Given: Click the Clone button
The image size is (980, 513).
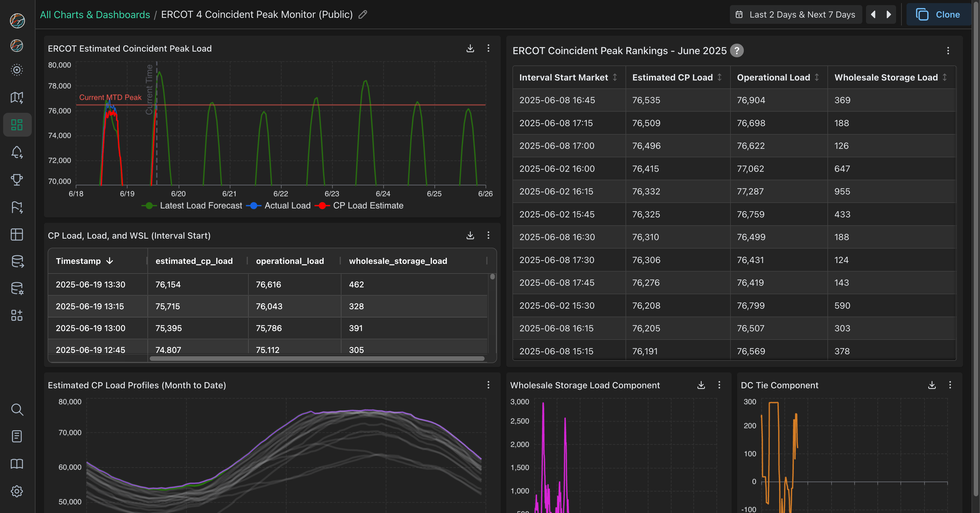Looking at the screenshot, I should 938,14.
